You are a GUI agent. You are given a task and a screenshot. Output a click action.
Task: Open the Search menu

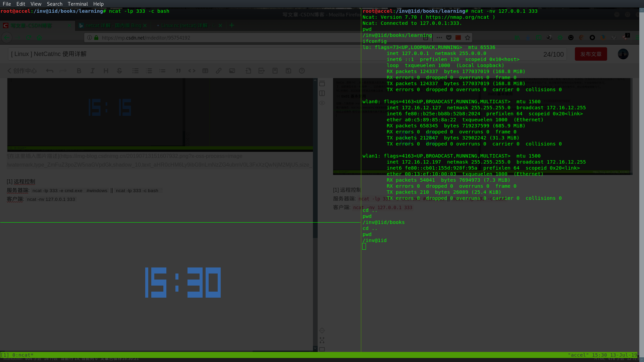(54, 4)
